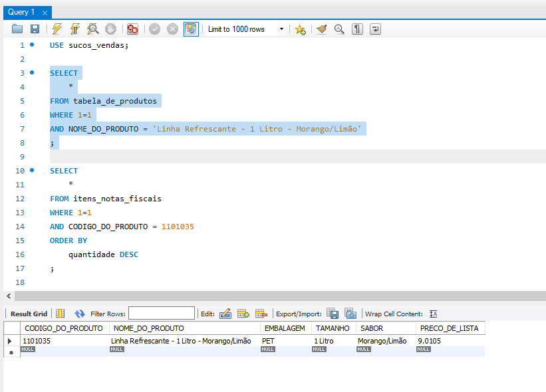Click the Export recordset to file icon
The height and width of the screenshot is (392, 546).
333,314
